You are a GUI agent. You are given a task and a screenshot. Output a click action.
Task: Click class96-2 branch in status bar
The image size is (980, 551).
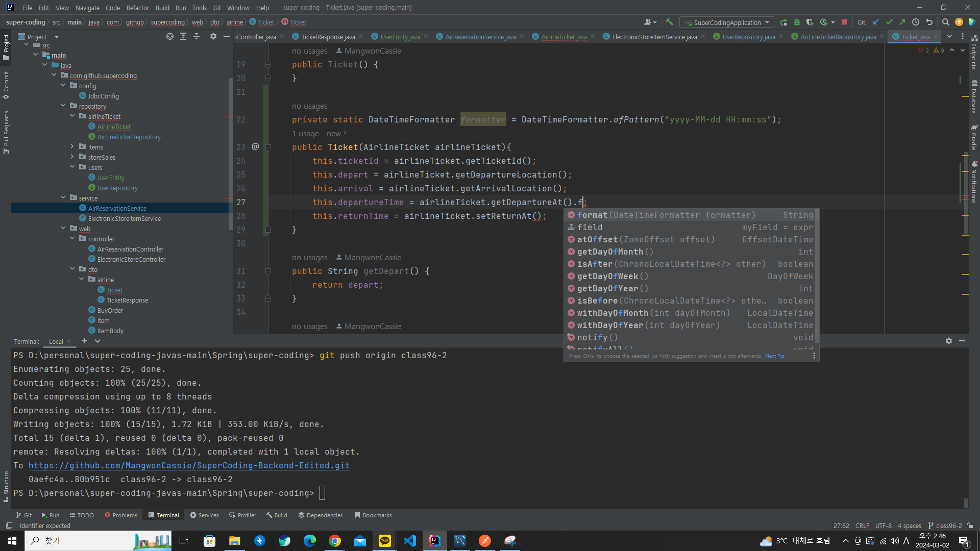[x=945, y=526]
